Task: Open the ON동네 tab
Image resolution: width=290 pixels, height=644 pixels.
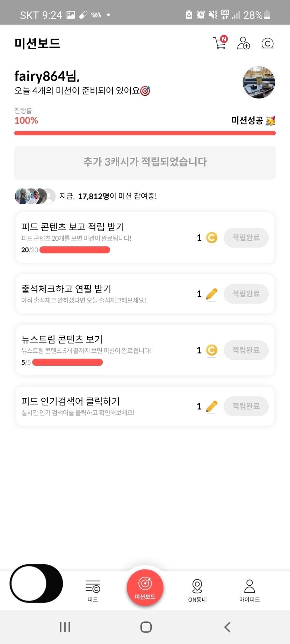Action: 197,590
